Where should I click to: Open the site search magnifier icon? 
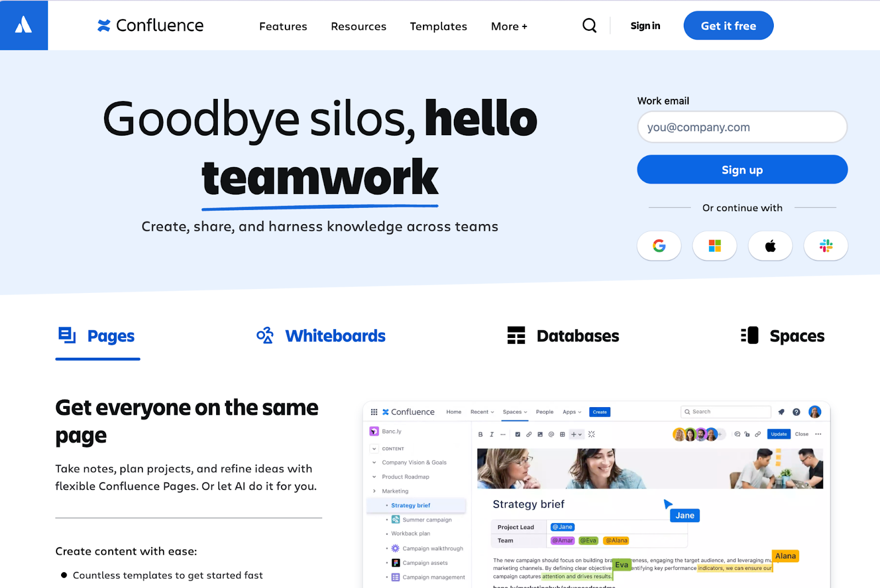pos(589,26)
